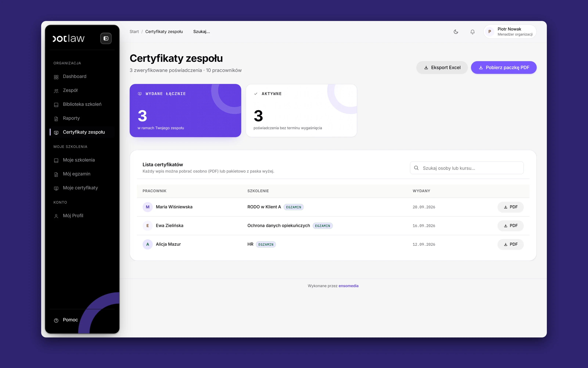This screenshot has height=368, width=588.
Task: Click the dotlaw logo
Action: pyautogui.click(x=69, y=38)
